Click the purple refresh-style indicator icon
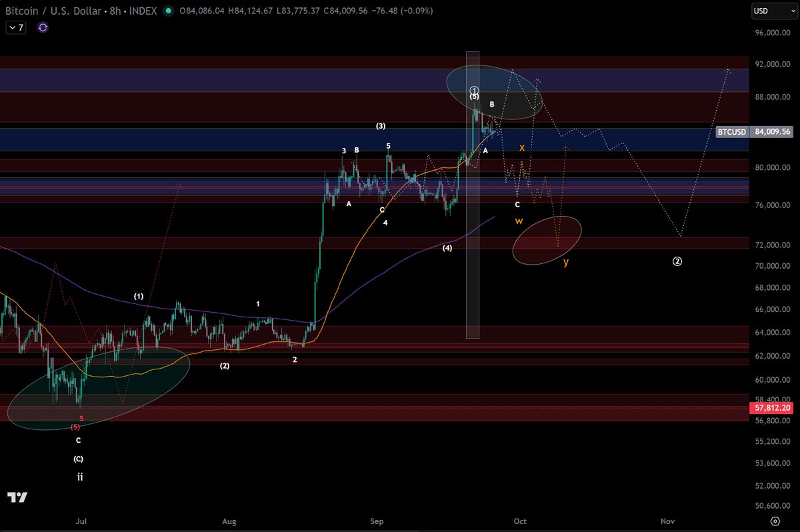 click(43, 27)
